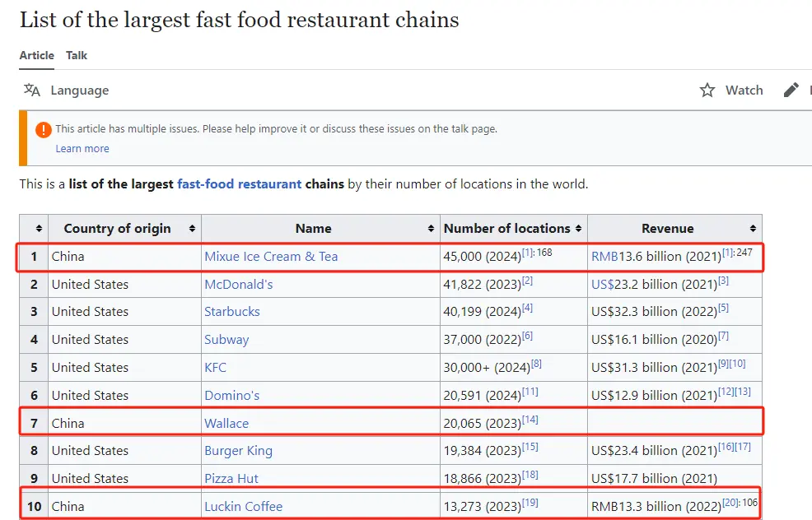The image size is (812, 520).
Task: Click the rank '5' cell for KFC
Action: tap(34, 367)
